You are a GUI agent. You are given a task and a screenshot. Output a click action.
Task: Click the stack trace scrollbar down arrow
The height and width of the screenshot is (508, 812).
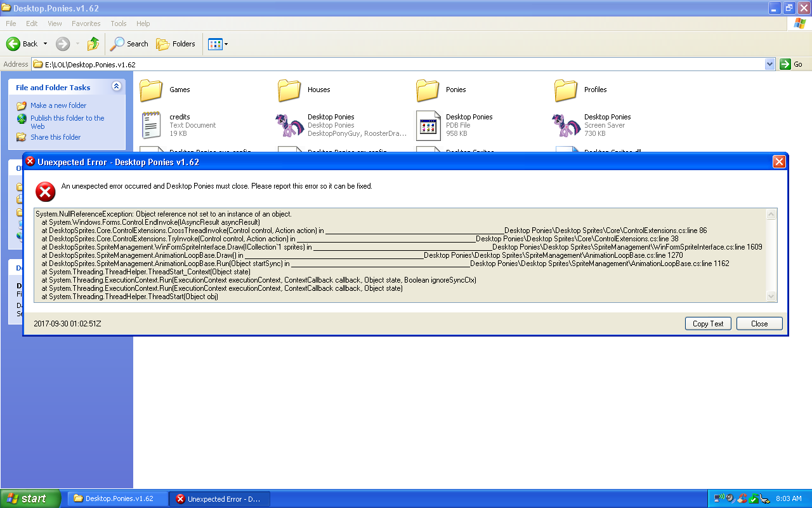pos(771,296)
